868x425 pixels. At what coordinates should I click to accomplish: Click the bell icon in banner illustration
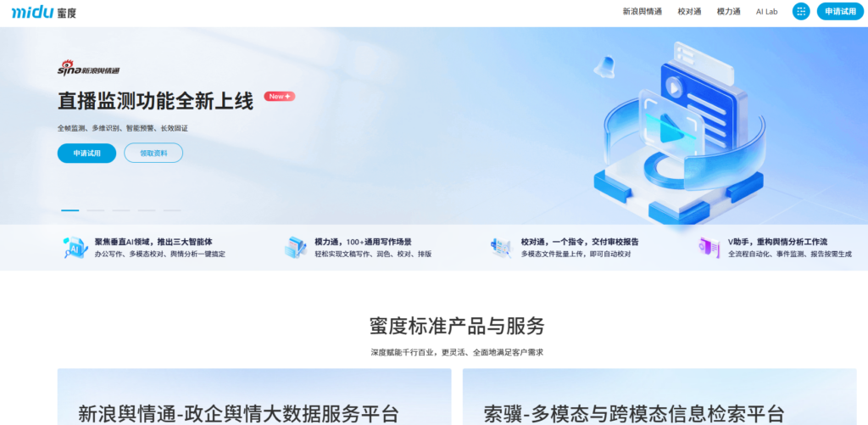click(605, 66)
